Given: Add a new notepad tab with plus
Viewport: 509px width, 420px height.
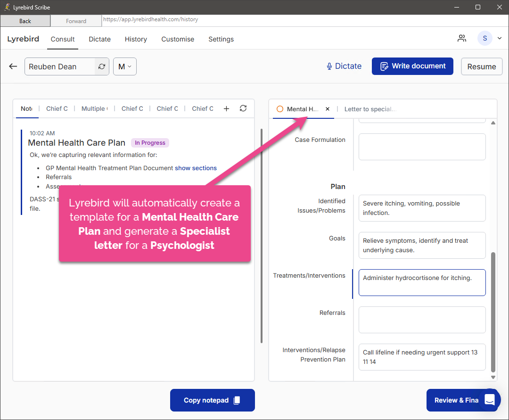Looking at the screenshot, I should tap(226, 109).
